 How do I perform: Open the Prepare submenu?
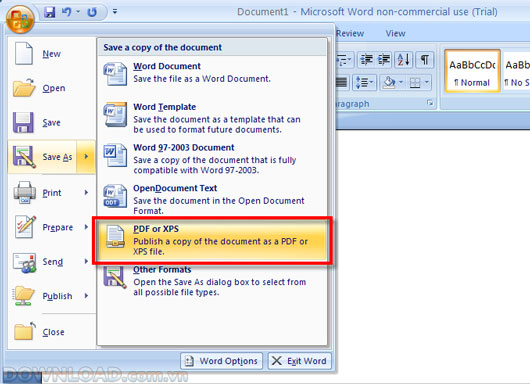52,227
